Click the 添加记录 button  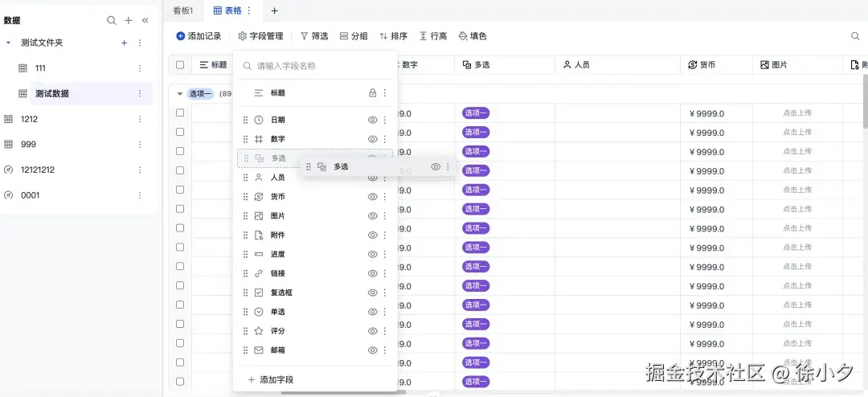(198, 36)
